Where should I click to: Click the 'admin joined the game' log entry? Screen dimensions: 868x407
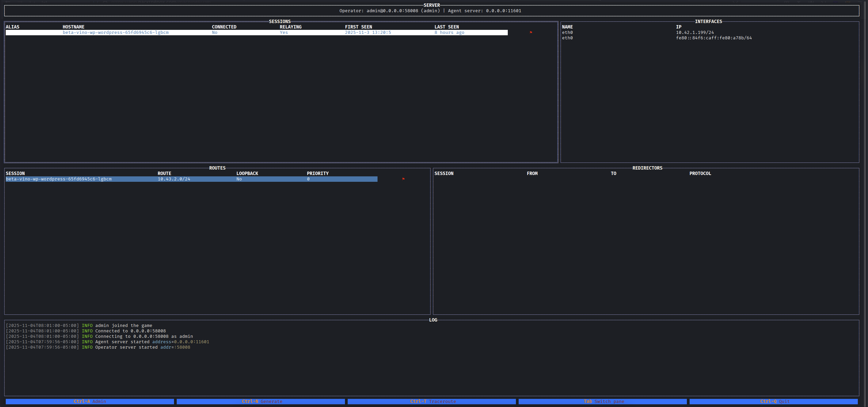point(123,325)
